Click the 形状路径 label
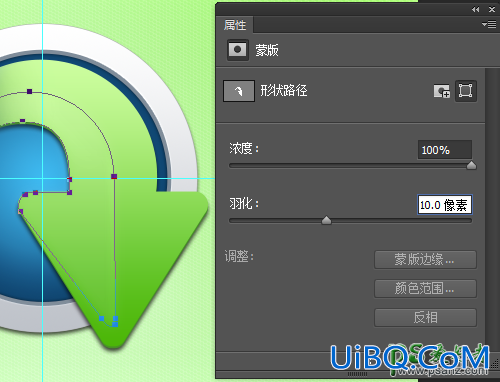The image size is (500, 382). (284, 90)
